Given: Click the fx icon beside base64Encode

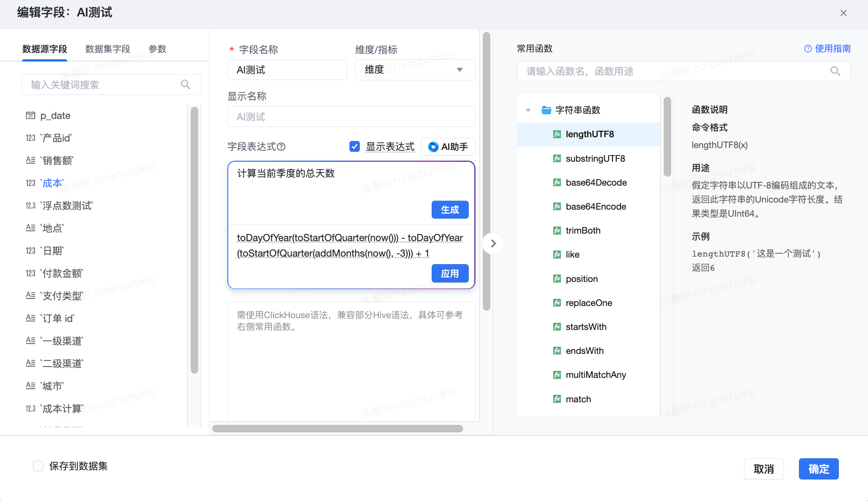Looking at the screenshot, I should point(557,206).
